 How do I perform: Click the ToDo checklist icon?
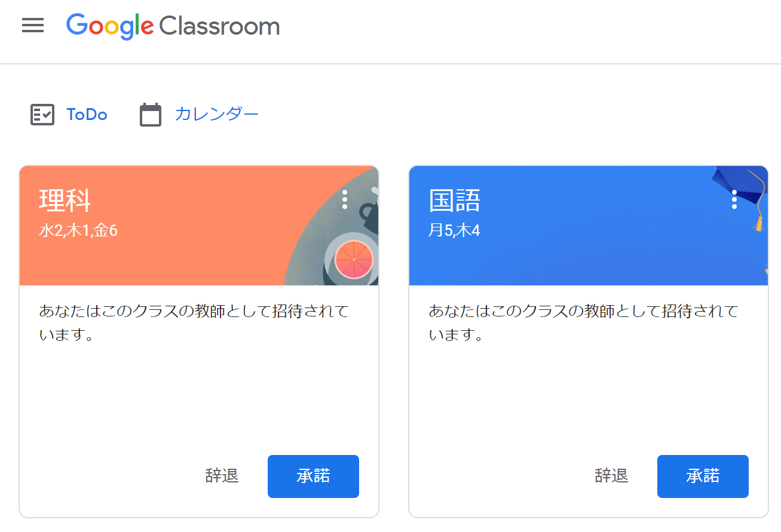coord(42,115)
